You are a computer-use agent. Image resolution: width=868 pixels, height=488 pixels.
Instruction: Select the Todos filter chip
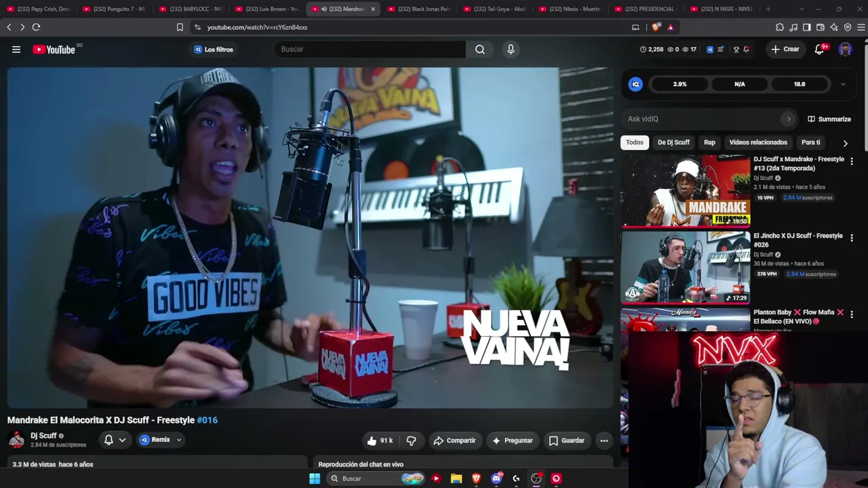click(x=635, y=142)
